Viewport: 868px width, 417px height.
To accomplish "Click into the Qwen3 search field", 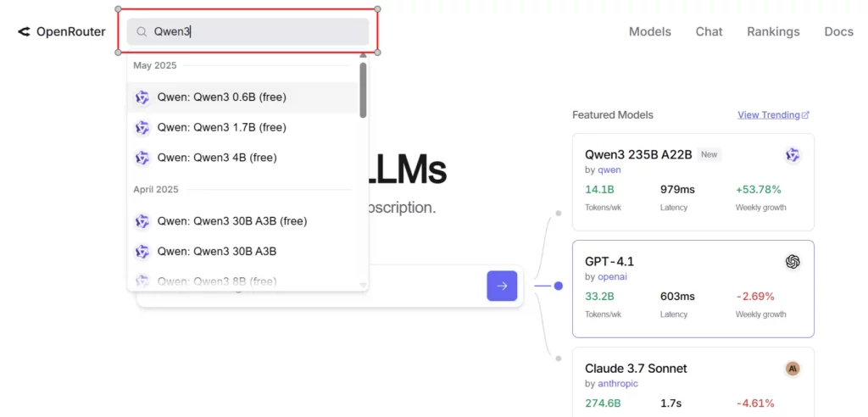I will pyautogui.click(x=248, y=31).
